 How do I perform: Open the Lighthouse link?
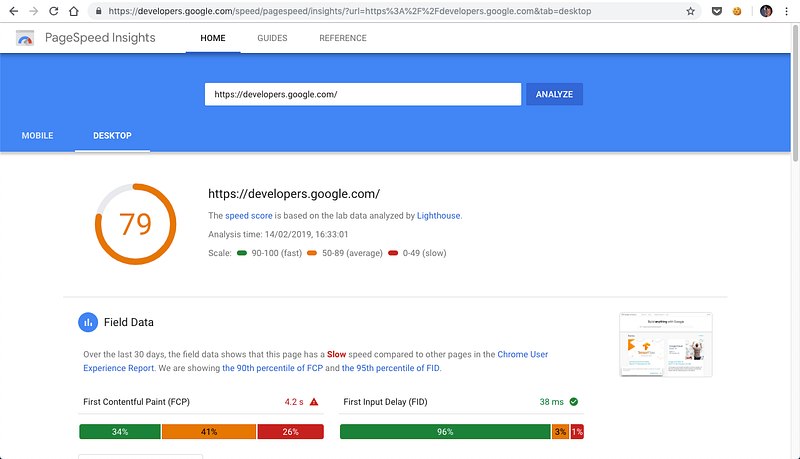pos(438,216)
